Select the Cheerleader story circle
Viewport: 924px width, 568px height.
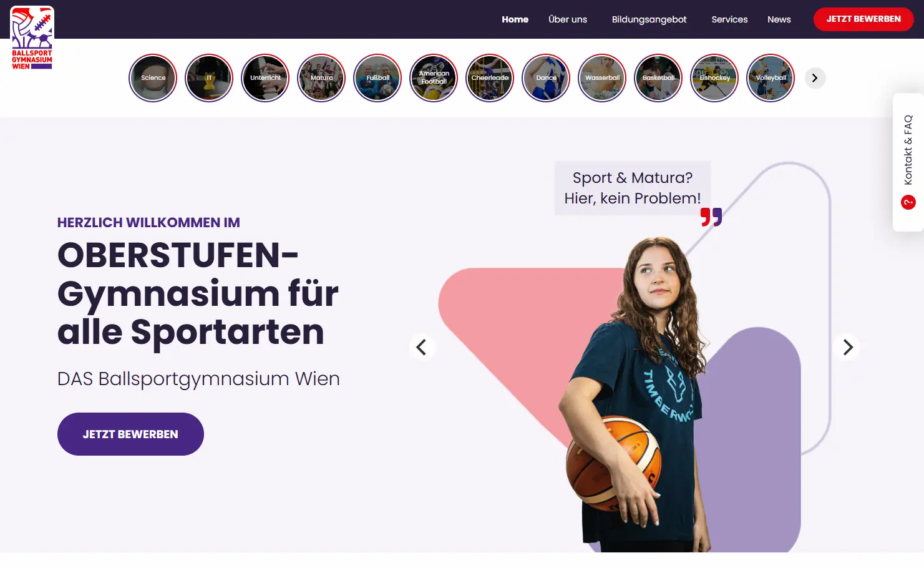coord(490,78)
